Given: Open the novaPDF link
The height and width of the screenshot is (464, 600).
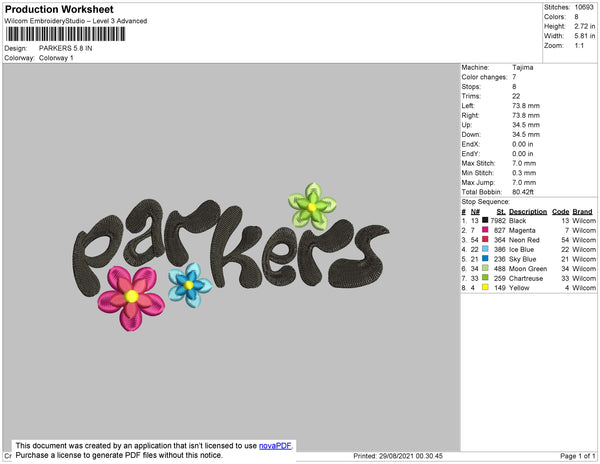Looking at the screenshot, I should pyautogui.click(x=275, y=446).
